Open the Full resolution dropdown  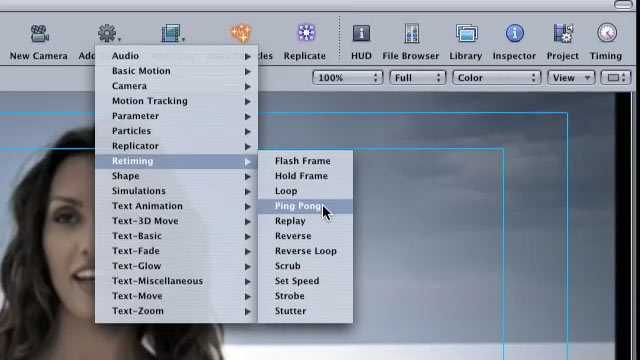click(x=417, y=78)
